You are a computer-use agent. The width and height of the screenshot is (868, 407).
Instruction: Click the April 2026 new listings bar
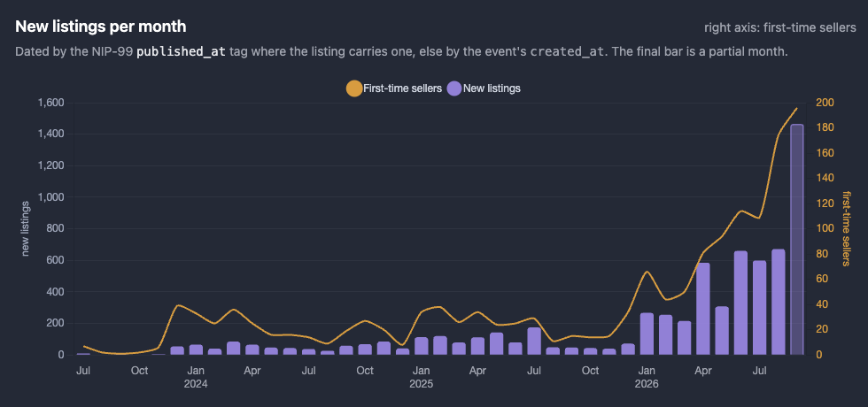(703, 309)
